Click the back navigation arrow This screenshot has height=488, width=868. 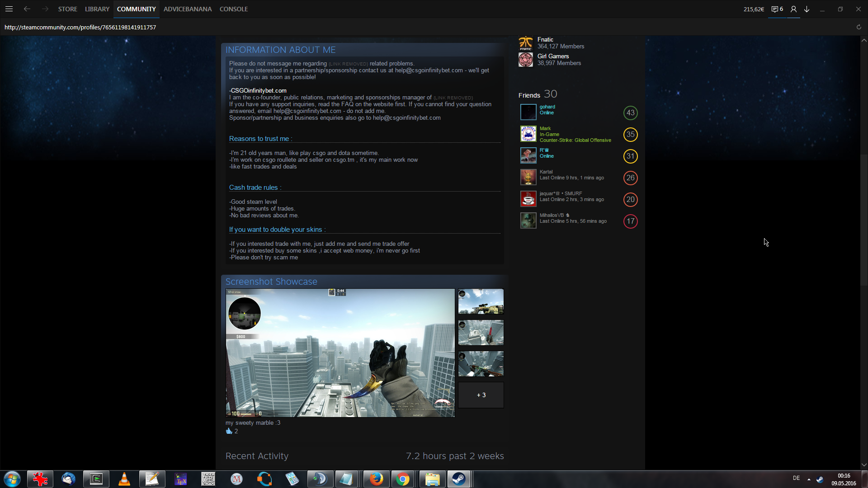click(27, 9)
